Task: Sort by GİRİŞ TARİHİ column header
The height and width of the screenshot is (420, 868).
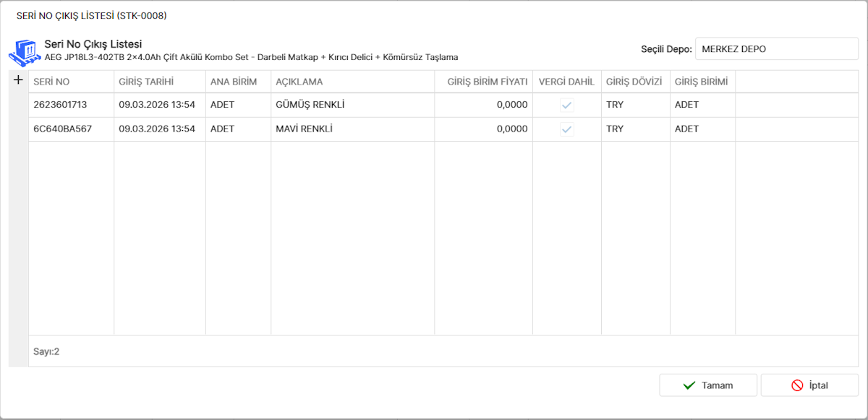Action: click(159, 82)
